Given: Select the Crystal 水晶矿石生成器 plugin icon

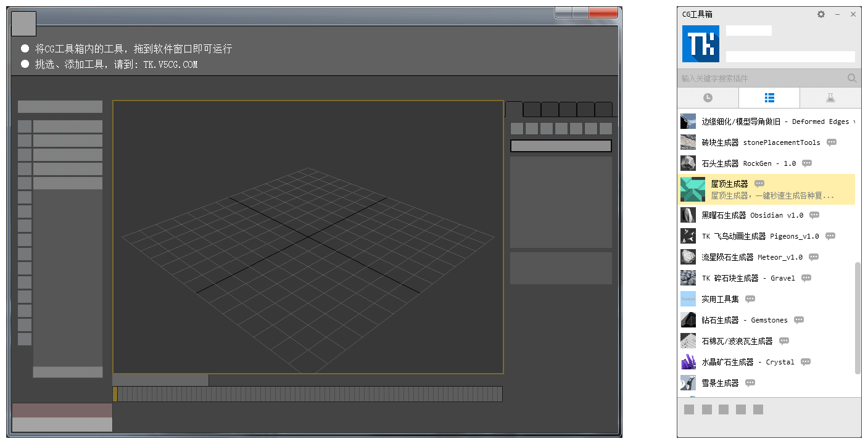Looking at the screenshot, I should point(687,362).
